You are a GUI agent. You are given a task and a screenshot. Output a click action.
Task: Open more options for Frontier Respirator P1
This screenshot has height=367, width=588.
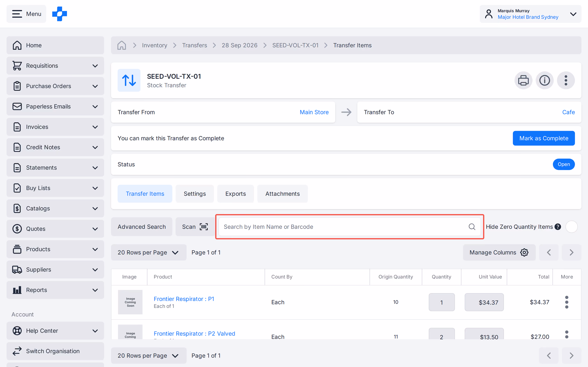(567, 302)
